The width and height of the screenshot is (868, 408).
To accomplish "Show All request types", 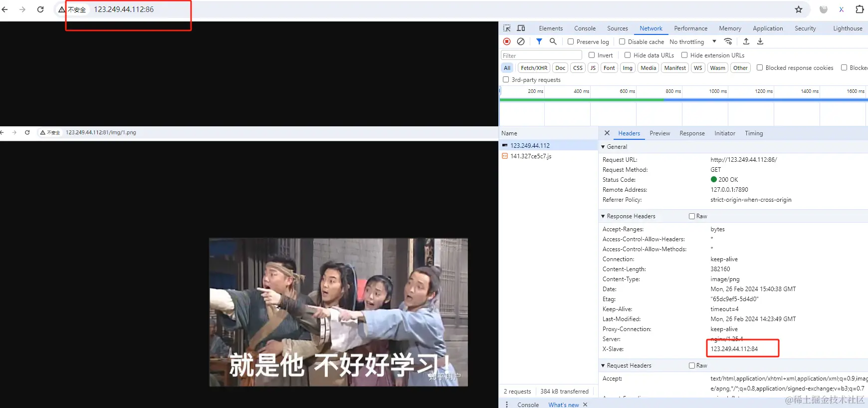I will click(507, 68).
